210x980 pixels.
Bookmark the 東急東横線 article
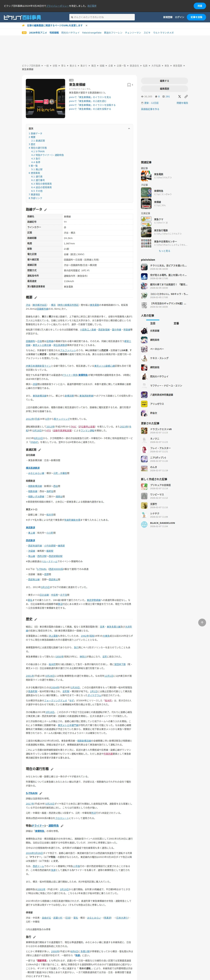(129, 85)
